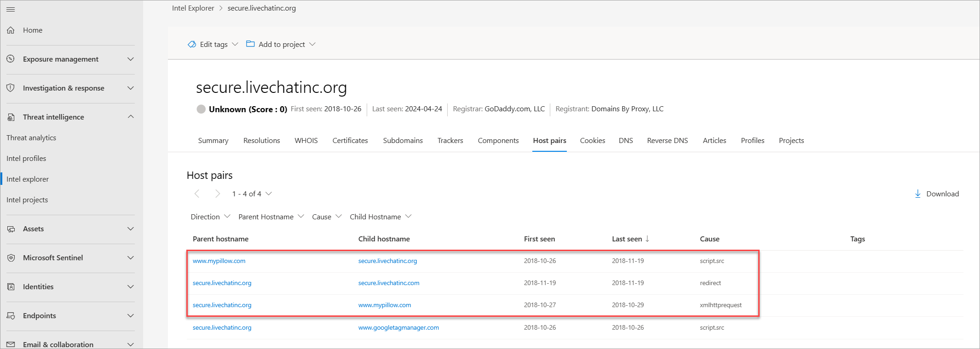
Task: Open the secure.livechatinc.com child hostname link
Action: tap(389, 283)
